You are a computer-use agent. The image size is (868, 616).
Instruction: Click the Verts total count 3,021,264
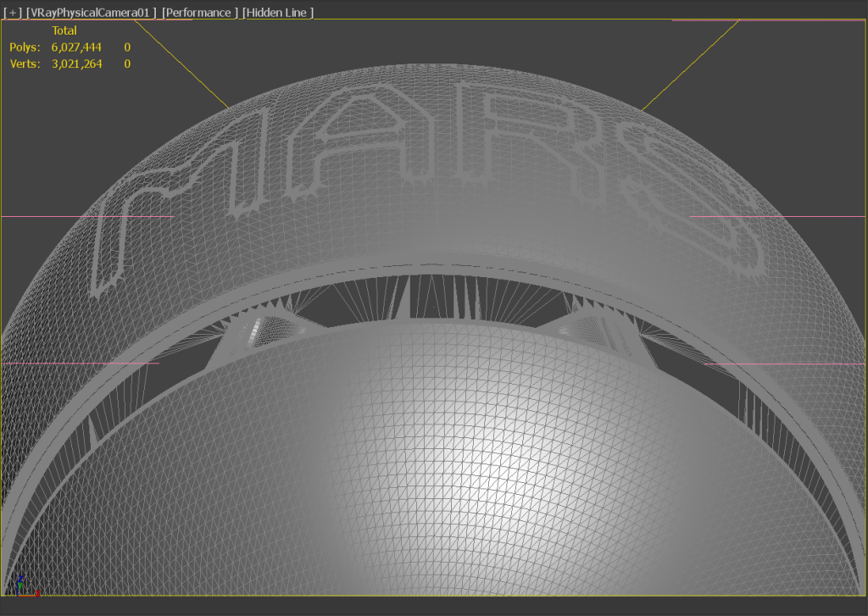pos(77,64)
